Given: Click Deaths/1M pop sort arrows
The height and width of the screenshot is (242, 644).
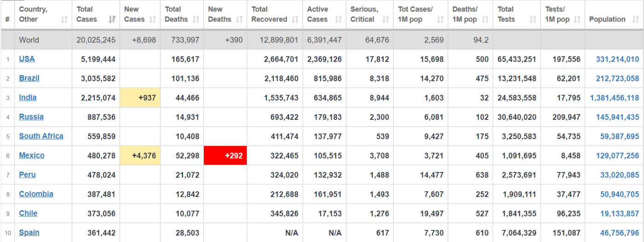Looking at the screenshot, I should click(x=485, y=19).
